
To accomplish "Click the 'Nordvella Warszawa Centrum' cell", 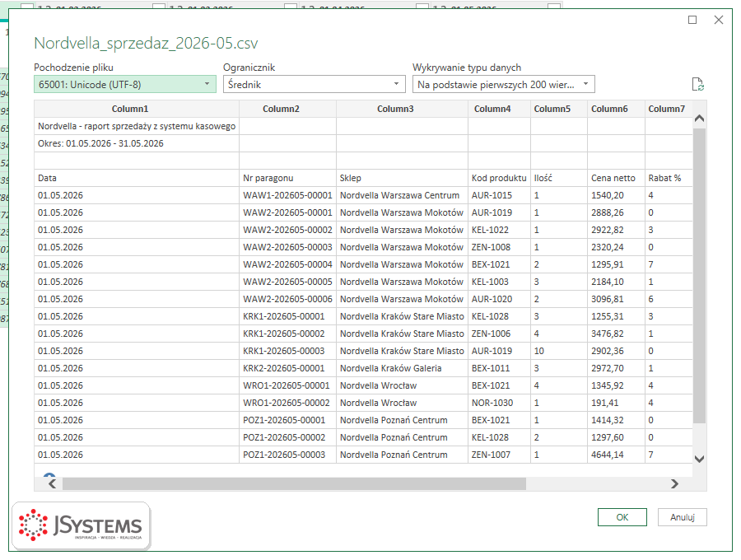I will pos(402,195).
